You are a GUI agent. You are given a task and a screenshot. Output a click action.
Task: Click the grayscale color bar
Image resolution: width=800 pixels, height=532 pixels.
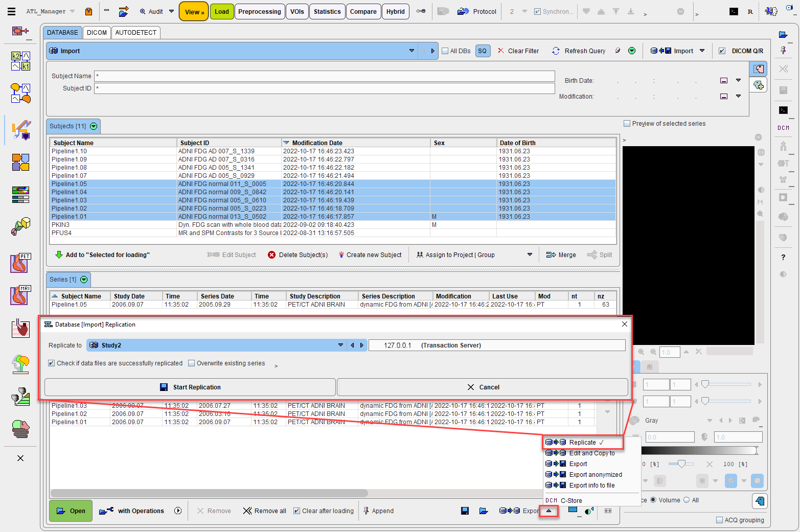click(700, 450)
